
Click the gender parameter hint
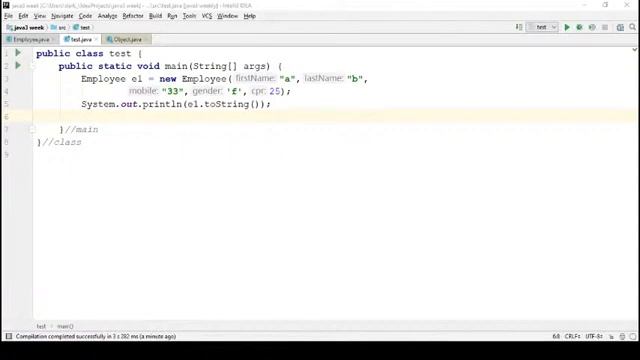[x=208, y=91]
